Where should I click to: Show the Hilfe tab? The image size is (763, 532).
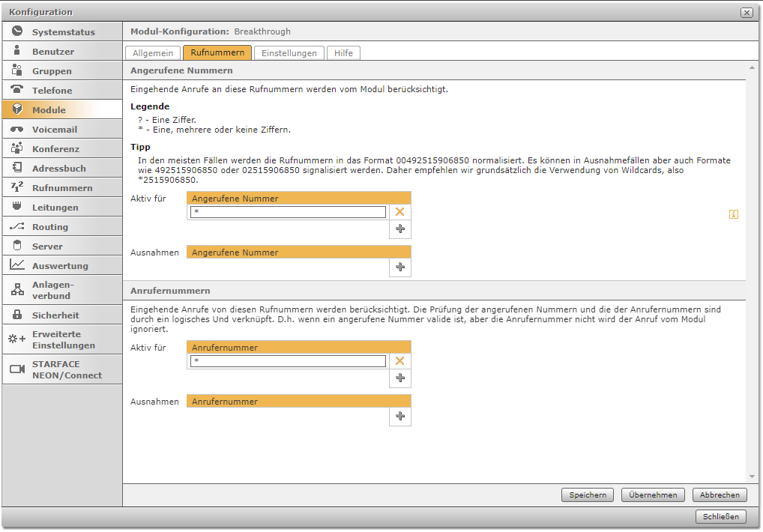click(344, 53)
